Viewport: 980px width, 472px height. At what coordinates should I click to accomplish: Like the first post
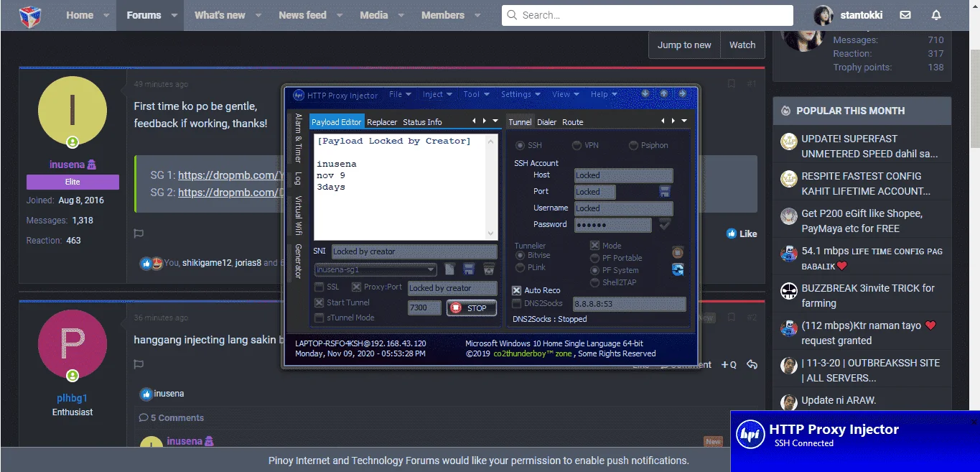tap(742, 233)
